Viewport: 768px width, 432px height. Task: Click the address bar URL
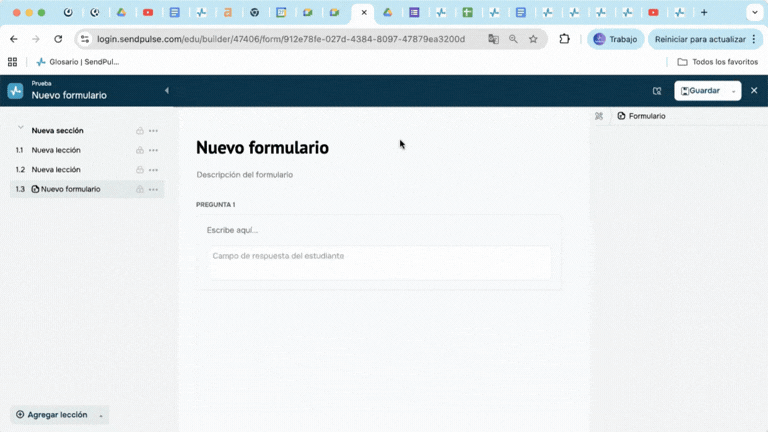click(x=281, y=39)
